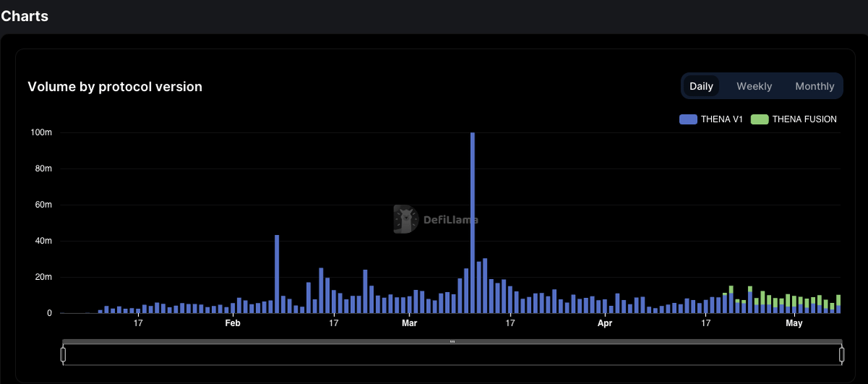Click the 100m y-axis label
The image size is (868, 384).
coord(40,132)
